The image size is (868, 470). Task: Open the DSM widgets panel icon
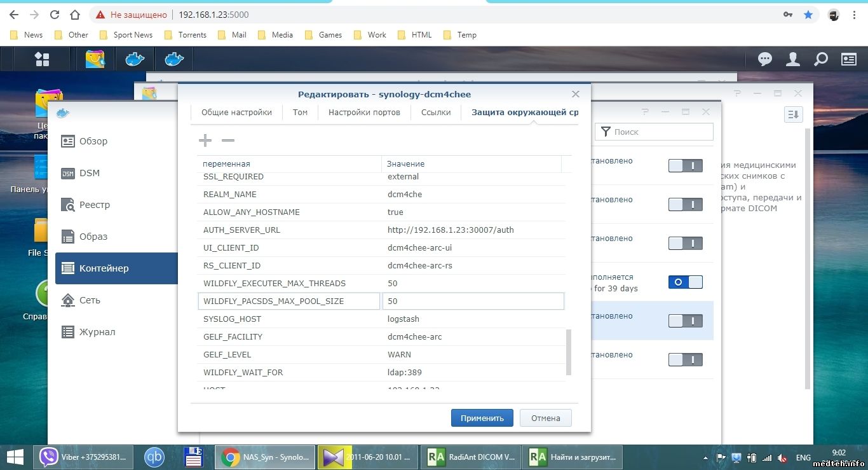click(849, 59)
